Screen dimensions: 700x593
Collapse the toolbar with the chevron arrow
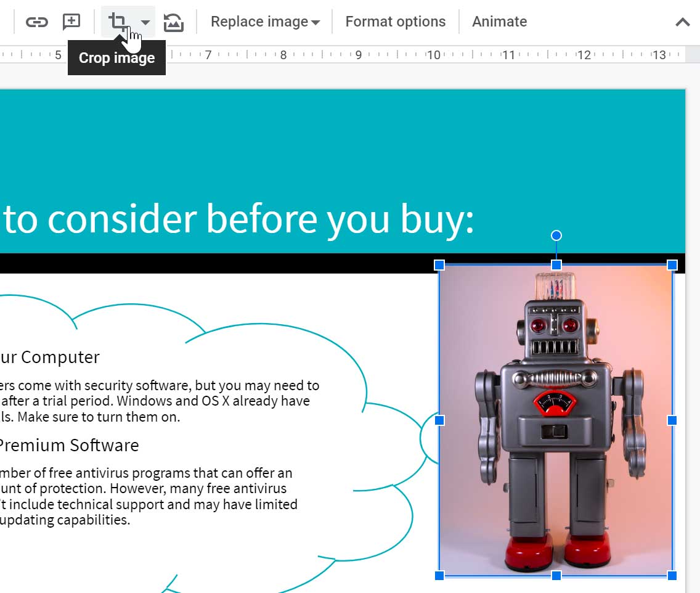coord(682,22)
